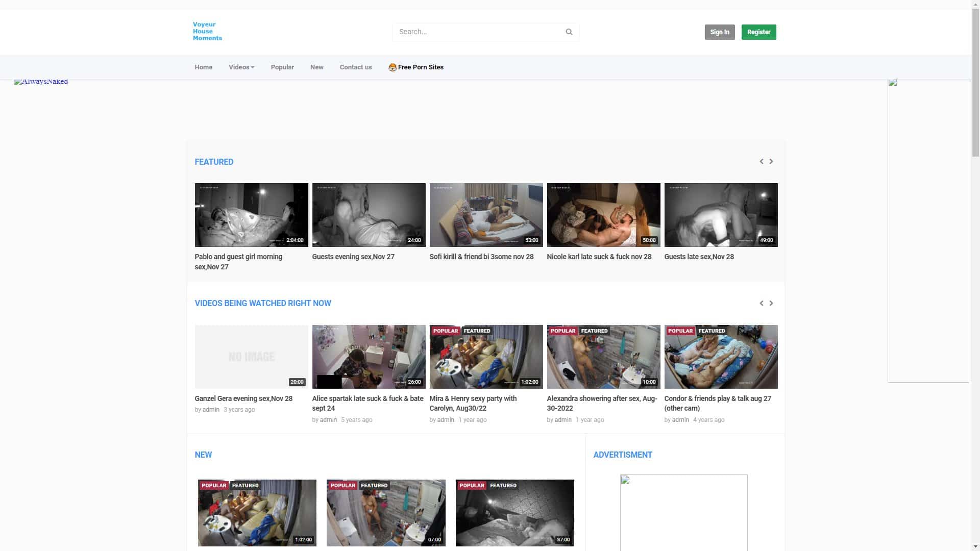This screenshot has width=980, height=551.
Task: Click the search magnifier icon
Action: [x=569, y=32]
